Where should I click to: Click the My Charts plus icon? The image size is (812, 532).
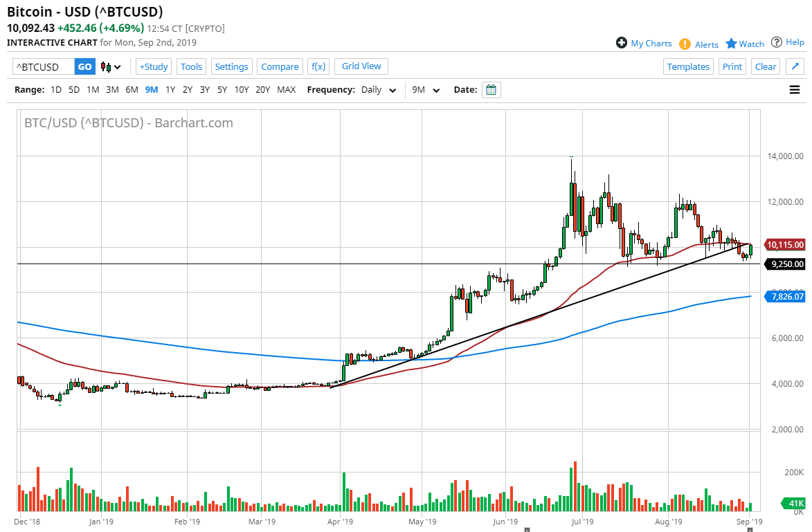(622, 42)
